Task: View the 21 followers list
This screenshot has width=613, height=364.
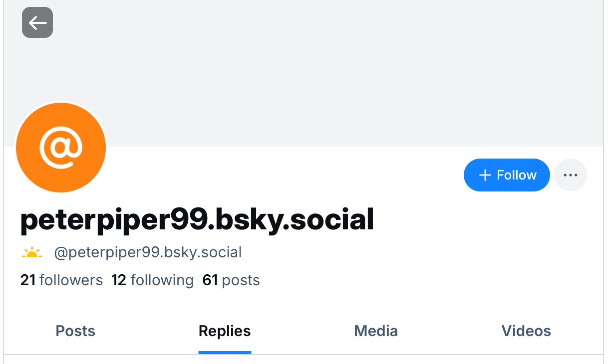Action: tap(61, 280)
